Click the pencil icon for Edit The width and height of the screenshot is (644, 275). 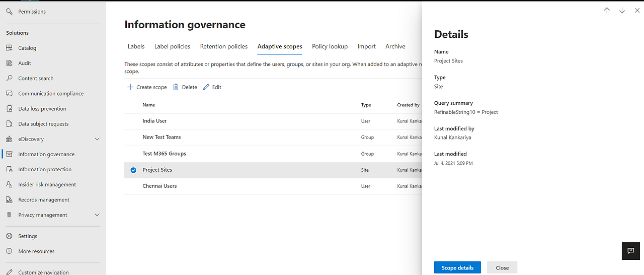coord(206,87)
